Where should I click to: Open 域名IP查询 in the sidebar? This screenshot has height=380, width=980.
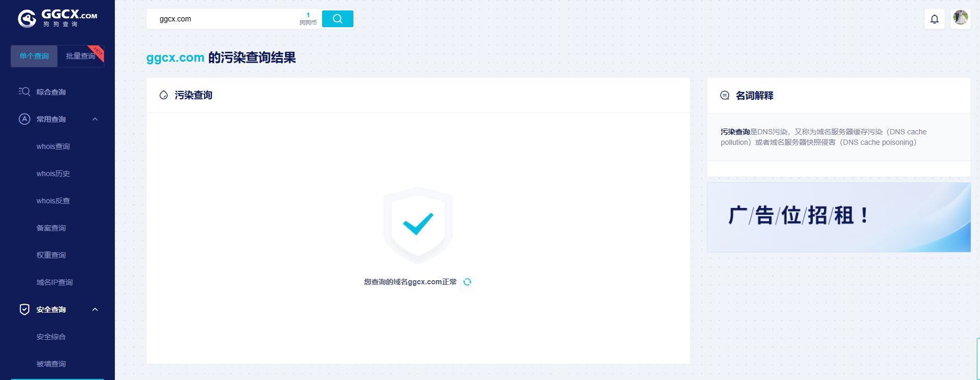click(55, 282)
